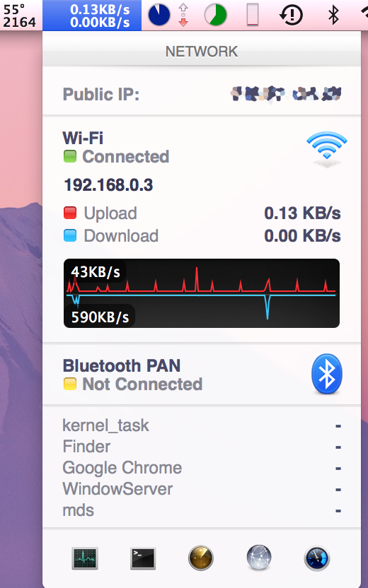Select the kernel_task process row
Image resolution: width=368 pixels, height=588 pixels.
coord(202,425)
